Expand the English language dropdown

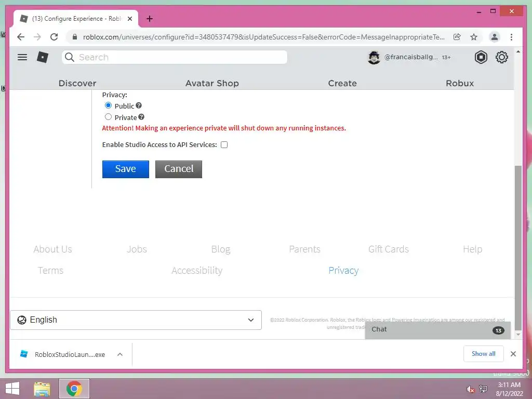click(x=136, y=320)
